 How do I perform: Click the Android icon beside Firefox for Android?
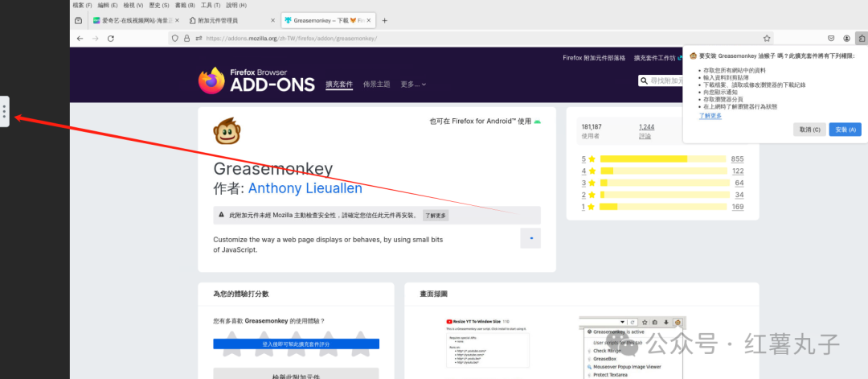coord(537,122)
